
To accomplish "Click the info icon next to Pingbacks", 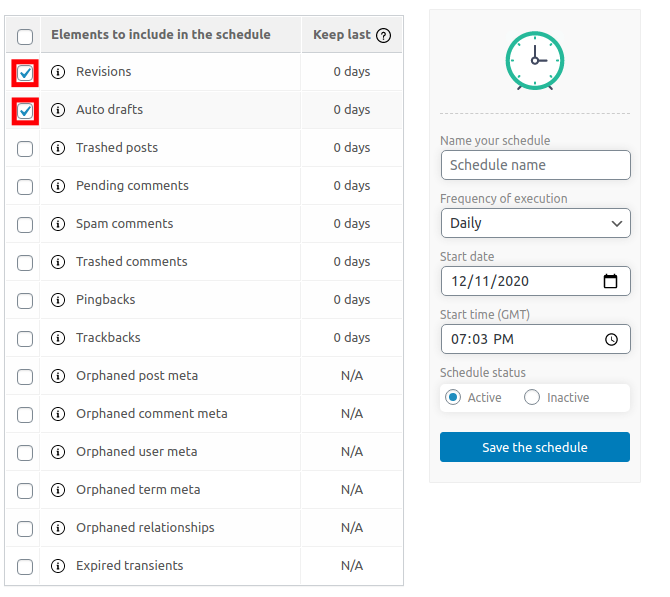I will (x=58, y=300).
